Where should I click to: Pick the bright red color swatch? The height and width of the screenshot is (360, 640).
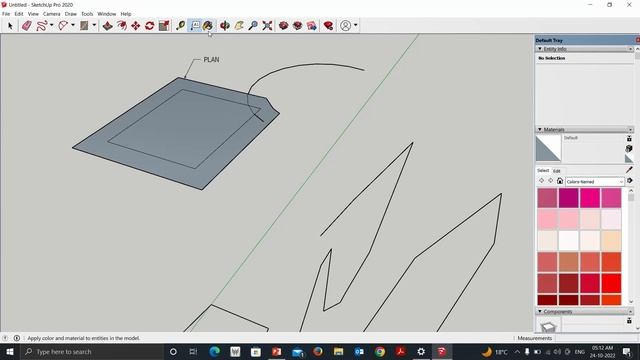(611, 283)
